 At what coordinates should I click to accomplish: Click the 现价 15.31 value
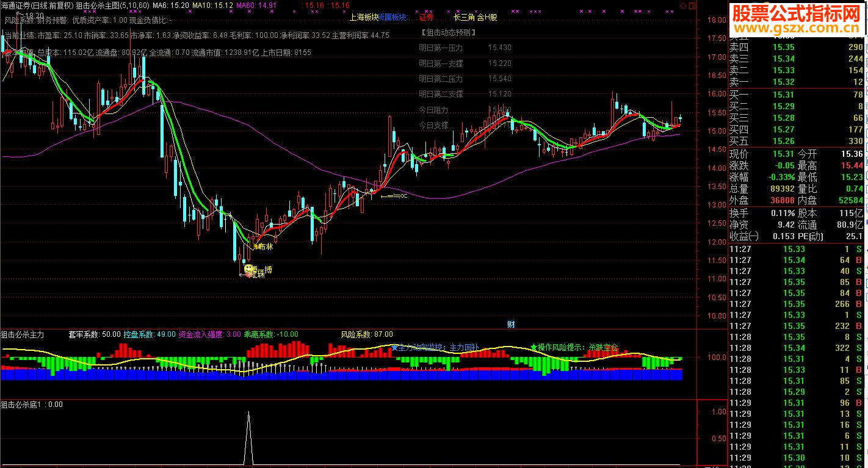(x=783, y=154)
